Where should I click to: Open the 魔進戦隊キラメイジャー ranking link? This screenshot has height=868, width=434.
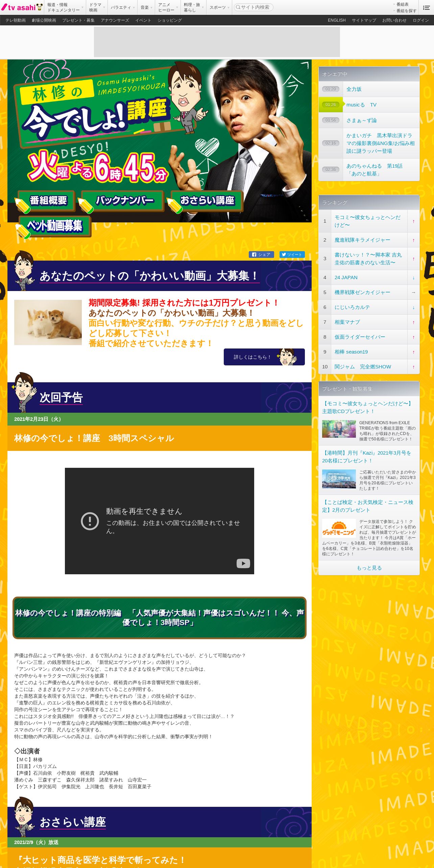click(x=362, y=240)
